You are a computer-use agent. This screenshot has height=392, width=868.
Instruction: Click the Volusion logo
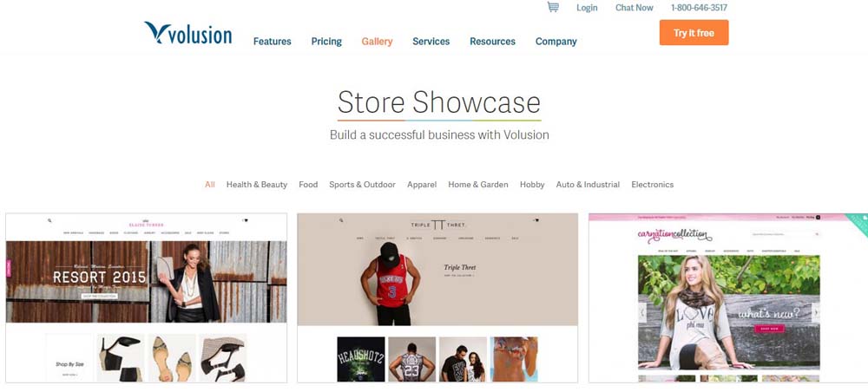(188, 33)
